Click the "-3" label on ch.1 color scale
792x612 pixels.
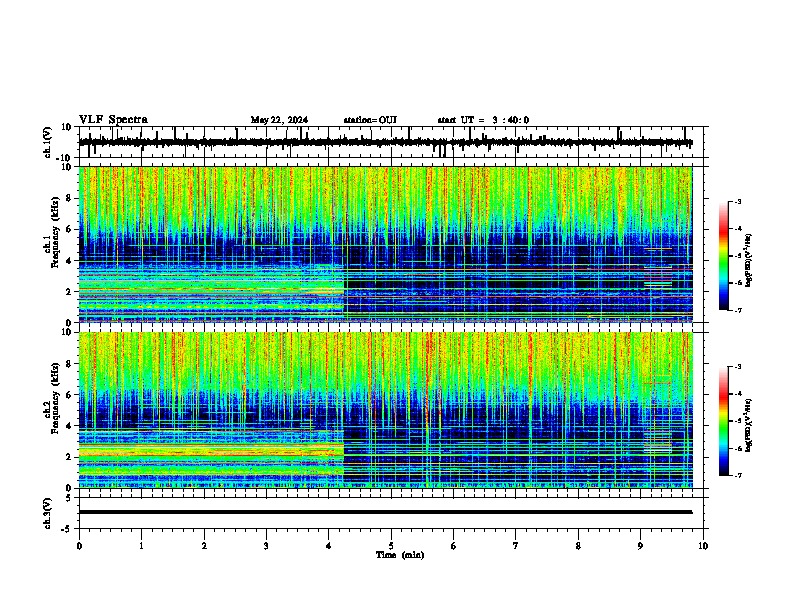[737, 202]
